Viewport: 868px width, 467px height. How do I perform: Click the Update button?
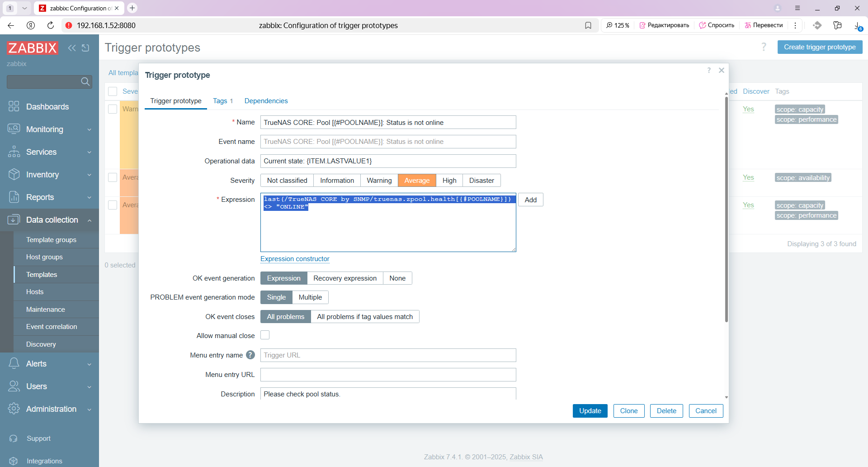coord(590,411)
